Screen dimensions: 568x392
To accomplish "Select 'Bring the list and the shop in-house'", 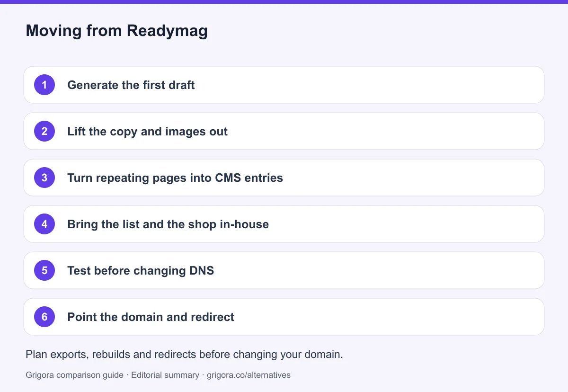I will coord(284,224).
